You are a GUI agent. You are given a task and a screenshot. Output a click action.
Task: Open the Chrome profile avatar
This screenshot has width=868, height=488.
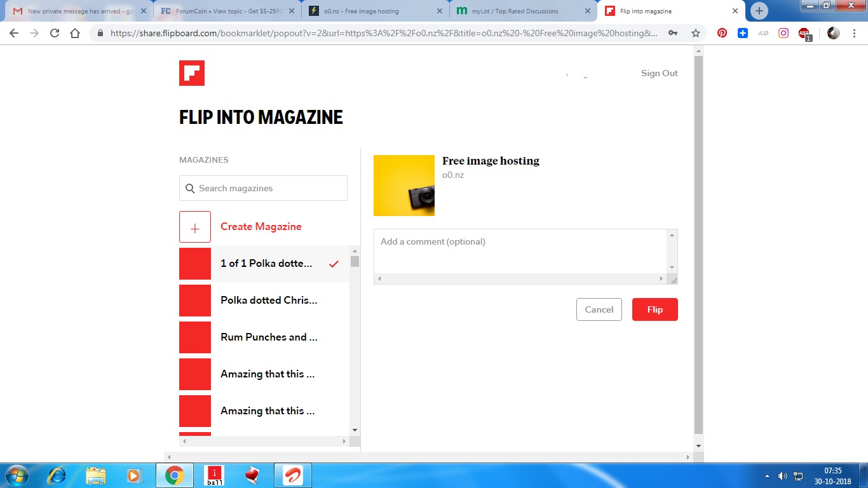tap(832, 32)
